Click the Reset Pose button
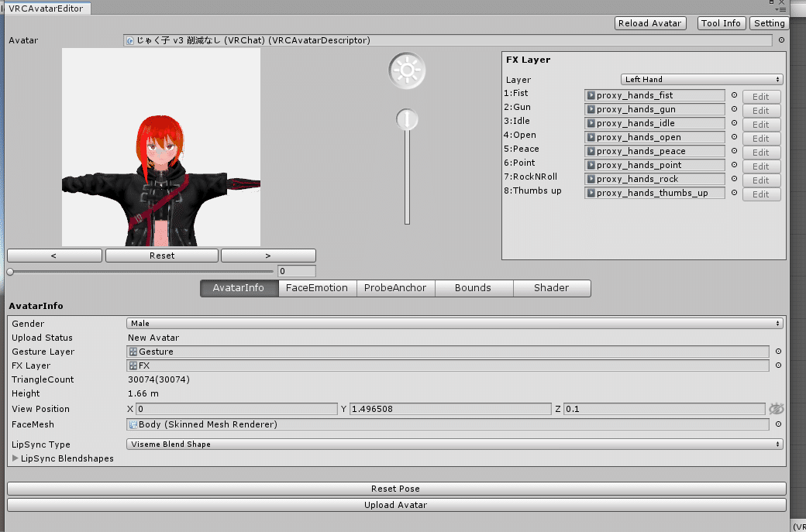 click(x=396, y=489)
